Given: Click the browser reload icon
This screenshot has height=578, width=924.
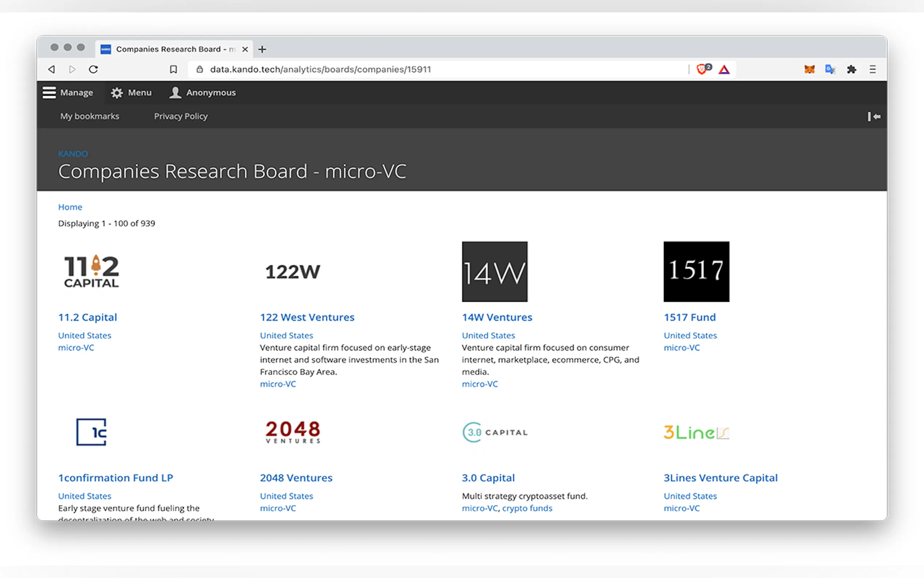Looking at the screenshot, I should (x=93, y=69).
